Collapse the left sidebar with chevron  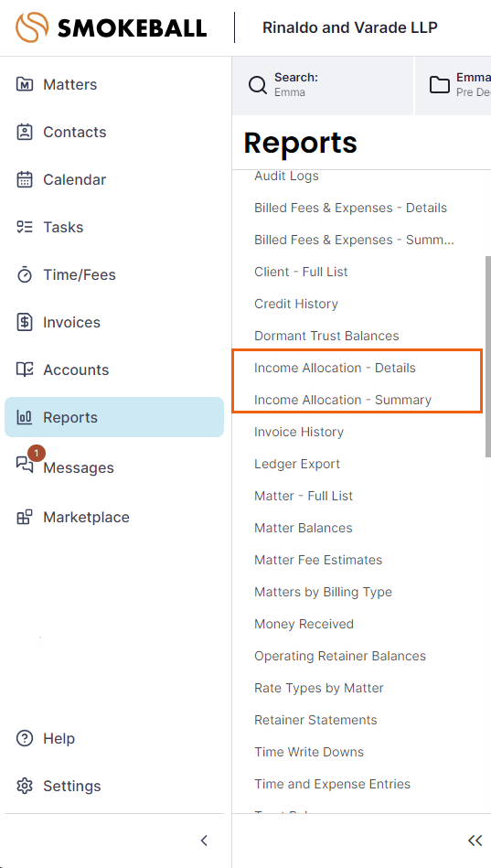204,841
